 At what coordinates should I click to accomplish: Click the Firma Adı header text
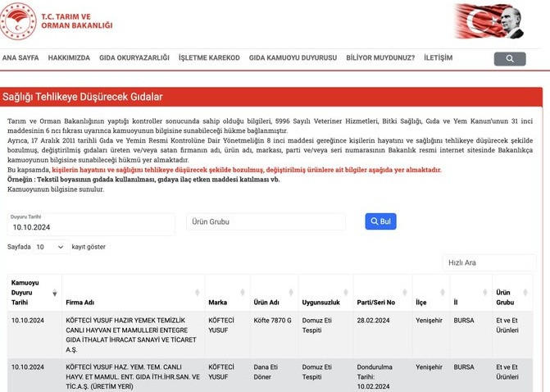click(x=80, y=303)
